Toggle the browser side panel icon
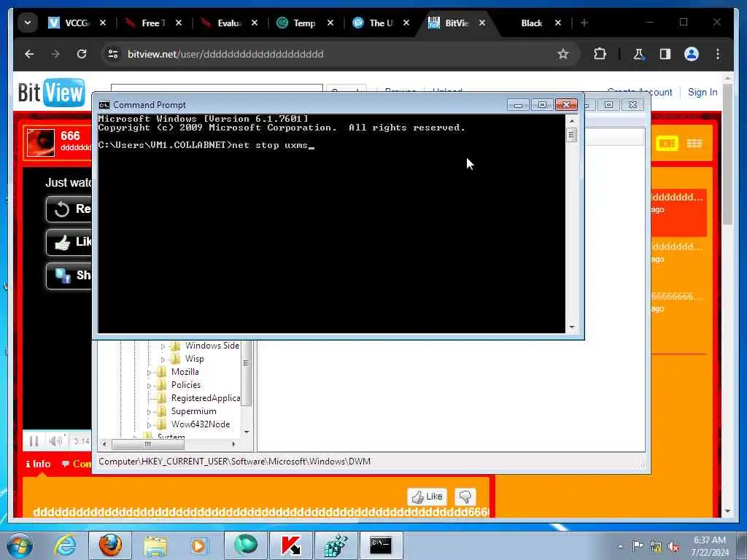 665,54
